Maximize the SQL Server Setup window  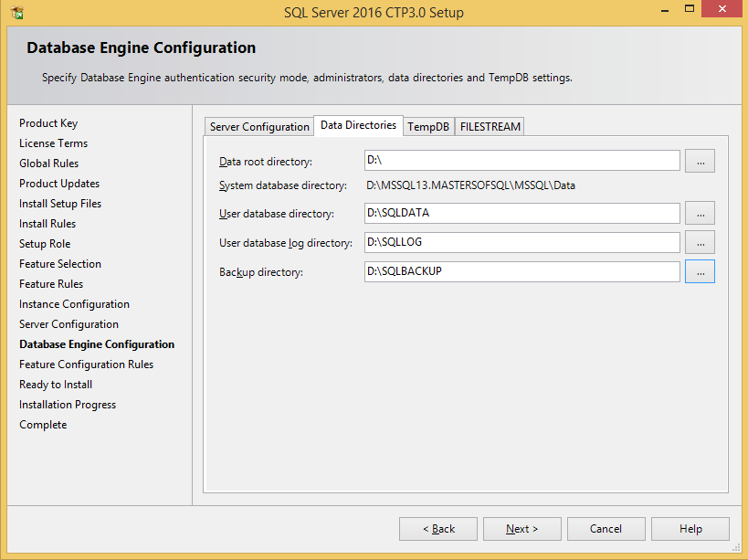pyautogui.click(x=690, y=9)
